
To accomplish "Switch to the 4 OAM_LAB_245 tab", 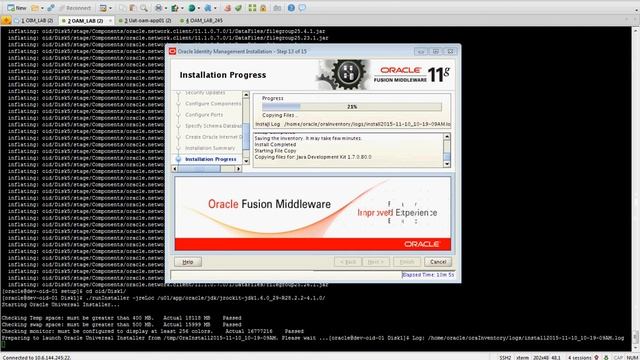I will [x=201, y=20].
